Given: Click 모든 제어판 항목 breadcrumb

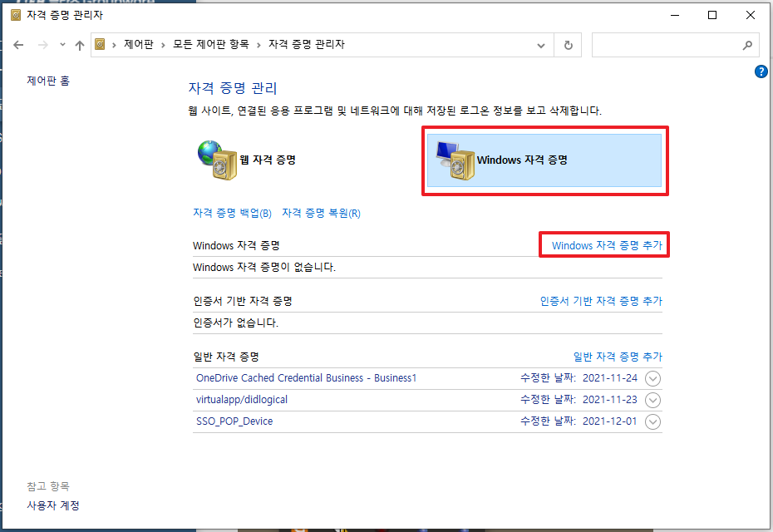Looking at the screenshot, I should [x=211, y=45].
